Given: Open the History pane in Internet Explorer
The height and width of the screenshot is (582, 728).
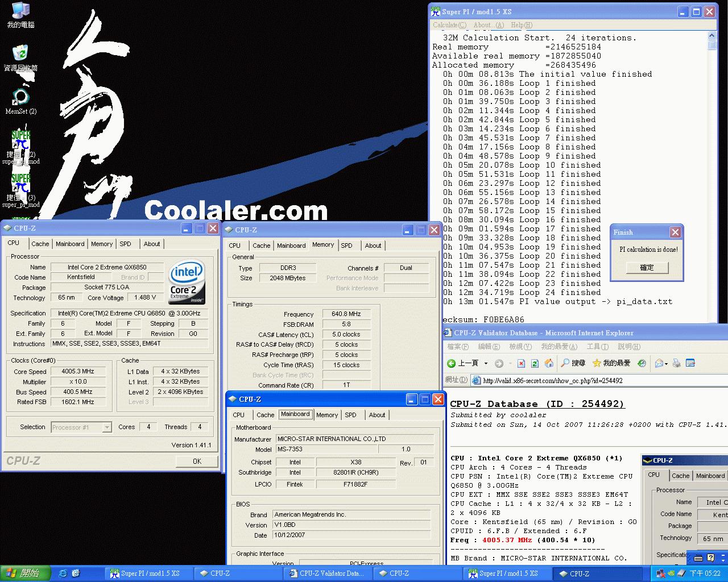Looking at the screenshot, I should pos(642,363).
